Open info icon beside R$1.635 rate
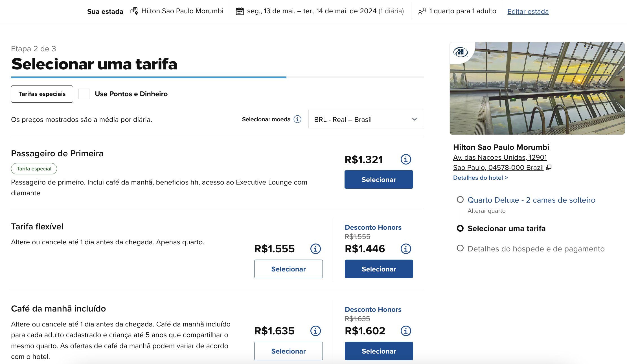Screen dimensions: 627x364 pyautogui.click(x=315, y=331)
